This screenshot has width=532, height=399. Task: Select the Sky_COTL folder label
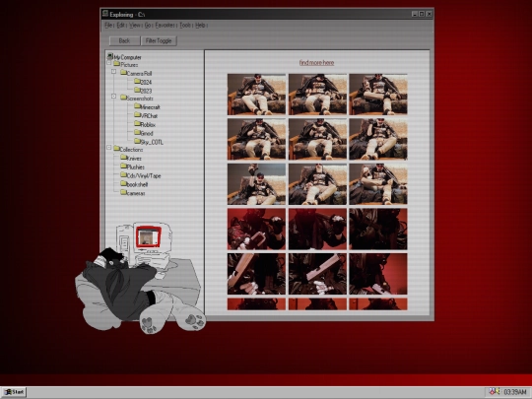(152, 142)
